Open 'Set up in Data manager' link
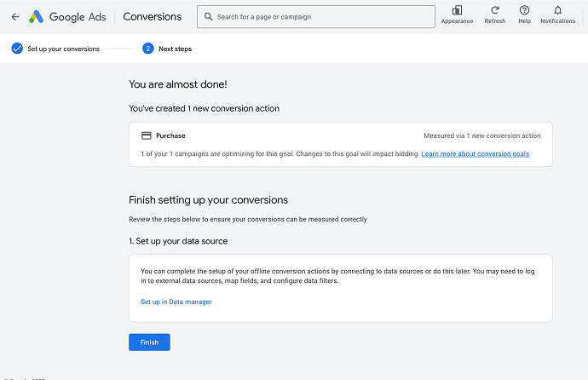The width and height of the screenshot is (588, 380). tap(176, 302)
